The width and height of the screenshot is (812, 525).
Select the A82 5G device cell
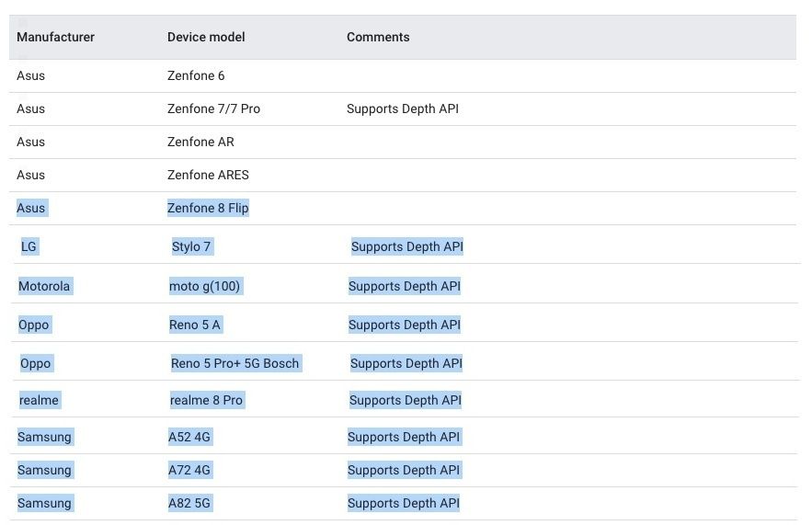pos(189,503)
